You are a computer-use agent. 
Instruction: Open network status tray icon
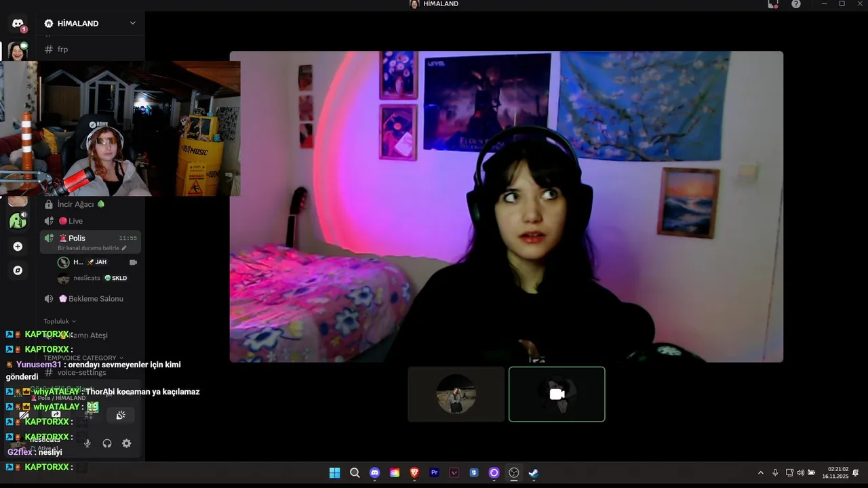pyautogui.click(x=789, y=473)
